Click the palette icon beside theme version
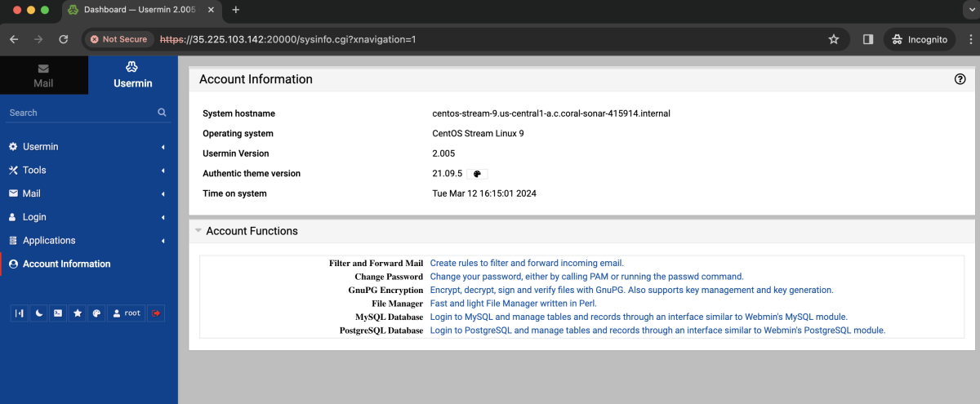The height and width of the screenshot is (404, 980). click(478, 174)
